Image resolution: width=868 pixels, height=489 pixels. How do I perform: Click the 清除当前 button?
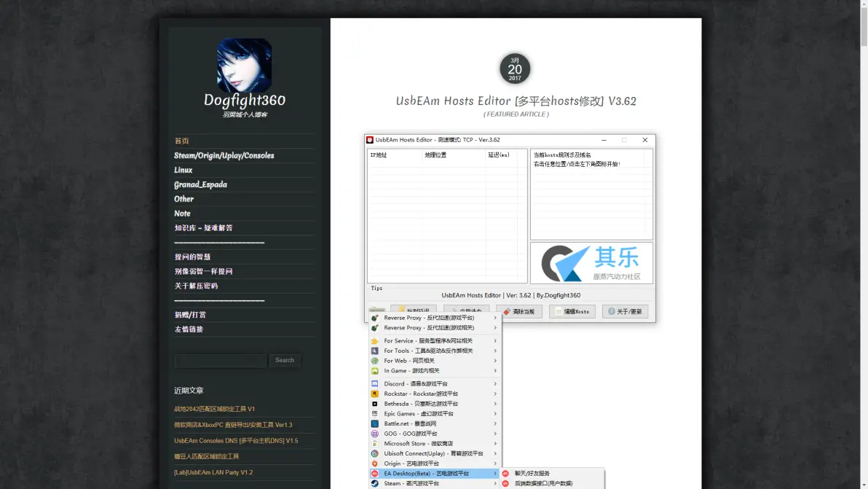[518, 312]
